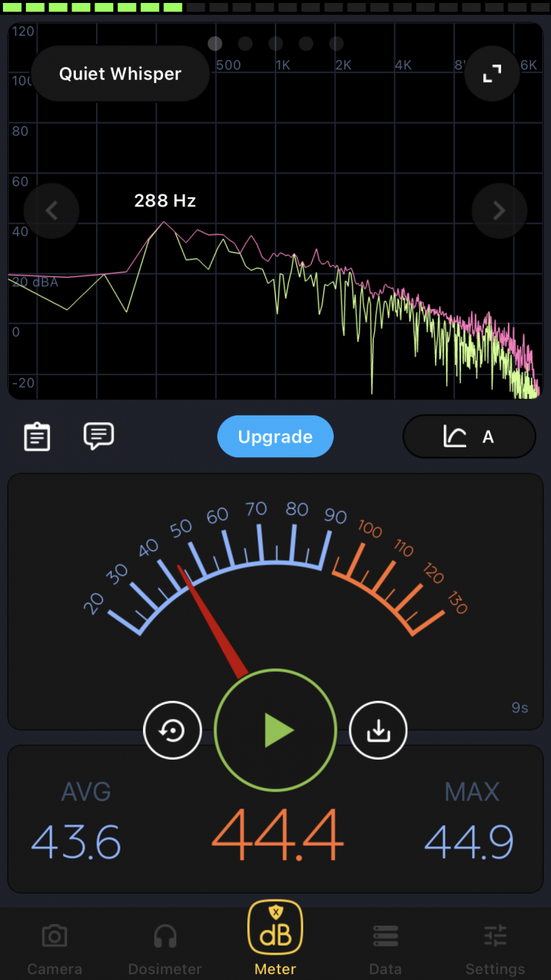
Task: Reset the measurement with the circular arrow
Action: pyautogui.click(x=173, y=731)
